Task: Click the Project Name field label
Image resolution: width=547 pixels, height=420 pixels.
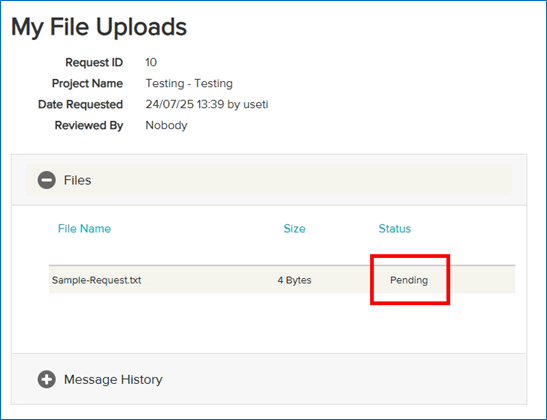Action: pyautogui.click(x=88, y=83)
